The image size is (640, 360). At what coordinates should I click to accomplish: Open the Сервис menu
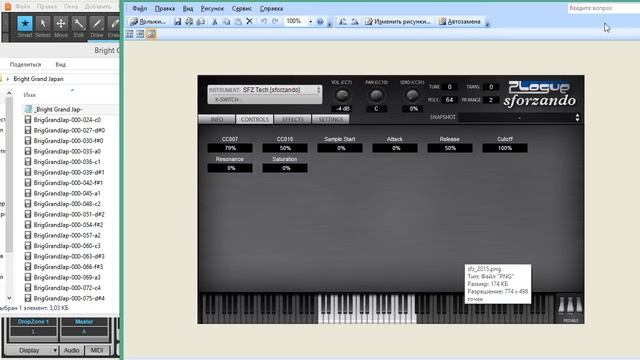242,9
